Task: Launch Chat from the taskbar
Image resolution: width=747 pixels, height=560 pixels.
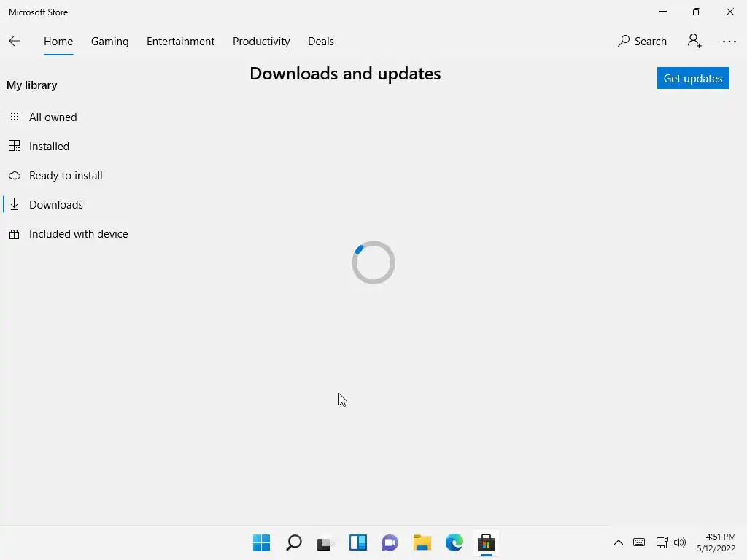Action: pos(390,542)
